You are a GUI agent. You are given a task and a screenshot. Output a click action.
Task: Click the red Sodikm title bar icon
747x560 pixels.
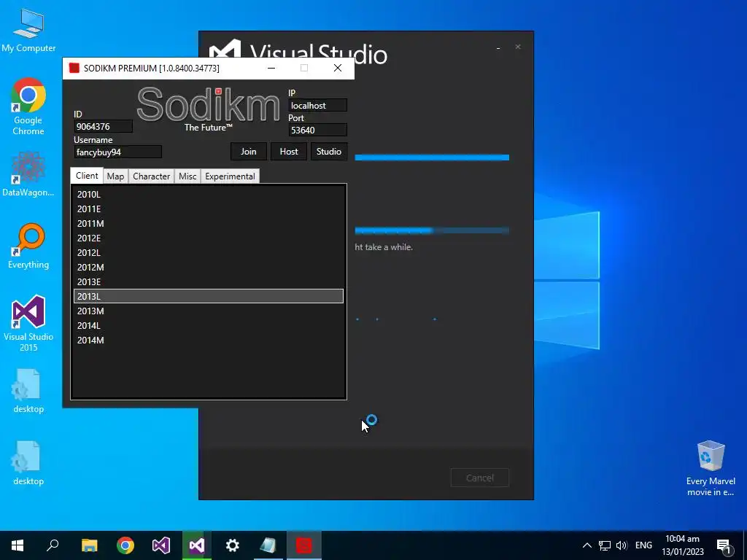[x=74, y=68]
